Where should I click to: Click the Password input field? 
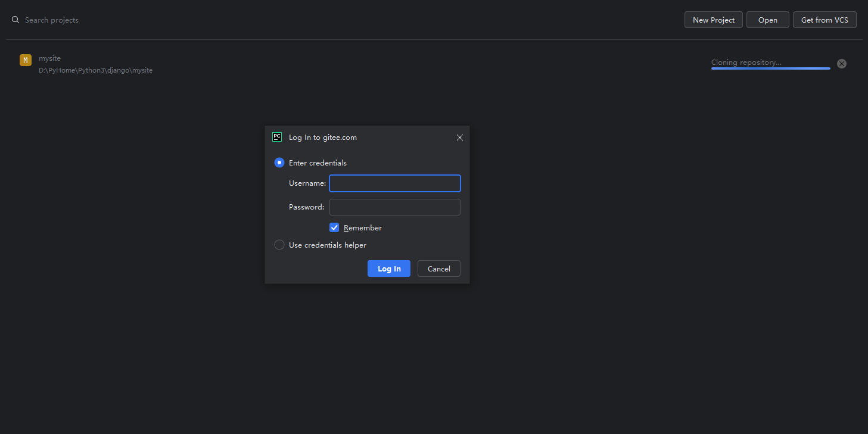[x=395, y=207]
